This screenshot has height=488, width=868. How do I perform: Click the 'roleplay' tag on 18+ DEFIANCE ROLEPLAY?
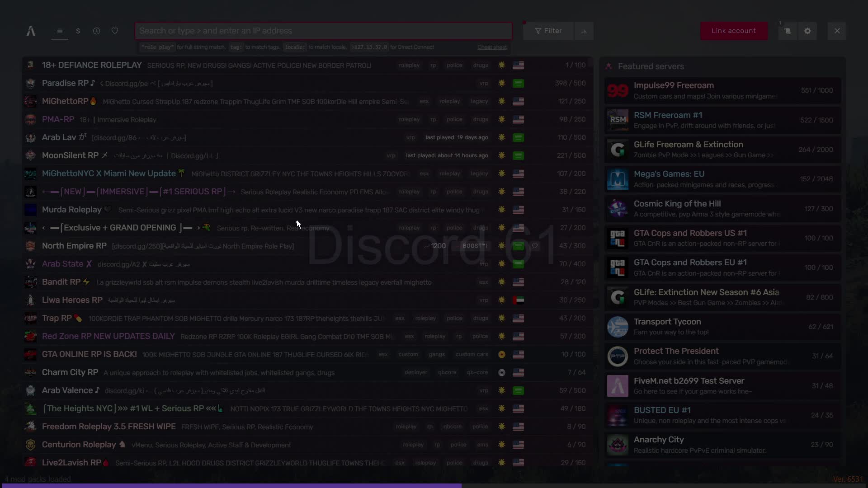pyautogui.click(x=409, y=65)
